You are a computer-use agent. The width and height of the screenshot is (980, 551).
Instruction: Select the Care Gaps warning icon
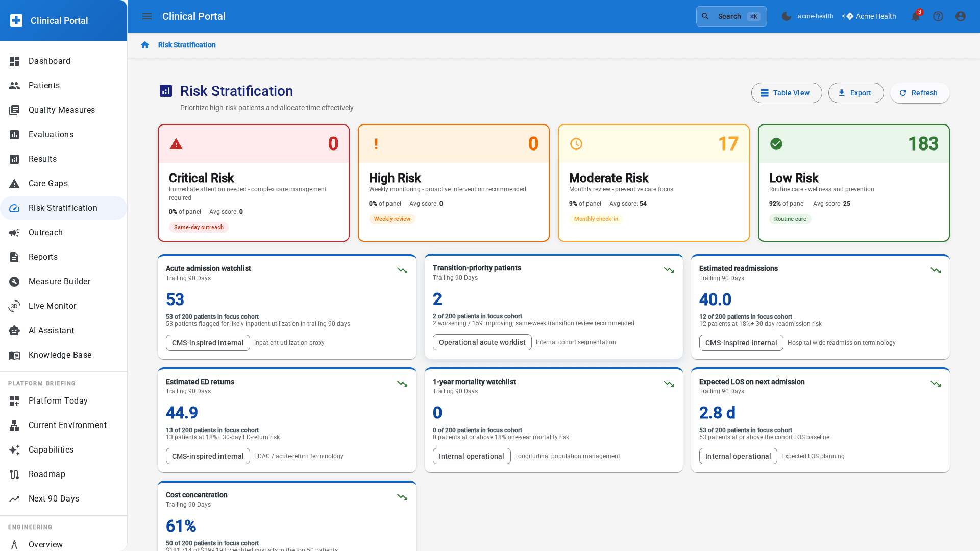14,183
